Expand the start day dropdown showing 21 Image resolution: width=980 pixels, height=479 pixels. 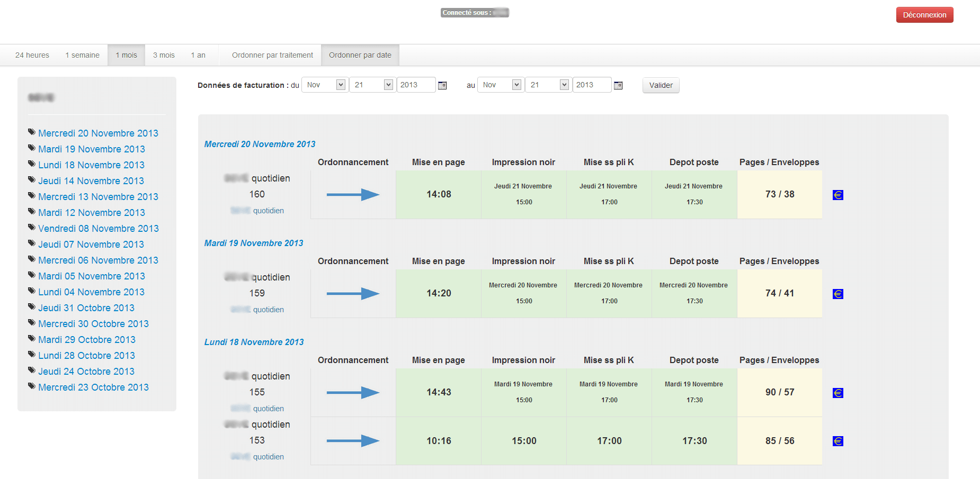coord(372,85)
